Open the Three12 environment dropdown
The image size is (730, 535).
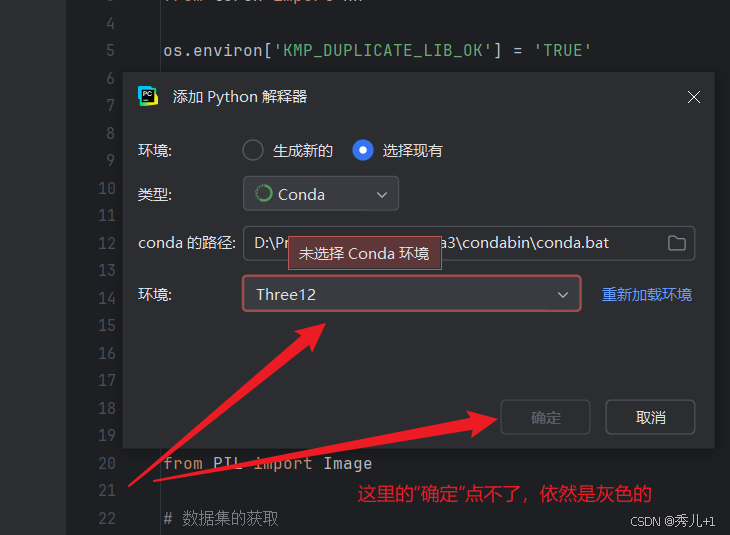pos(412,294)
